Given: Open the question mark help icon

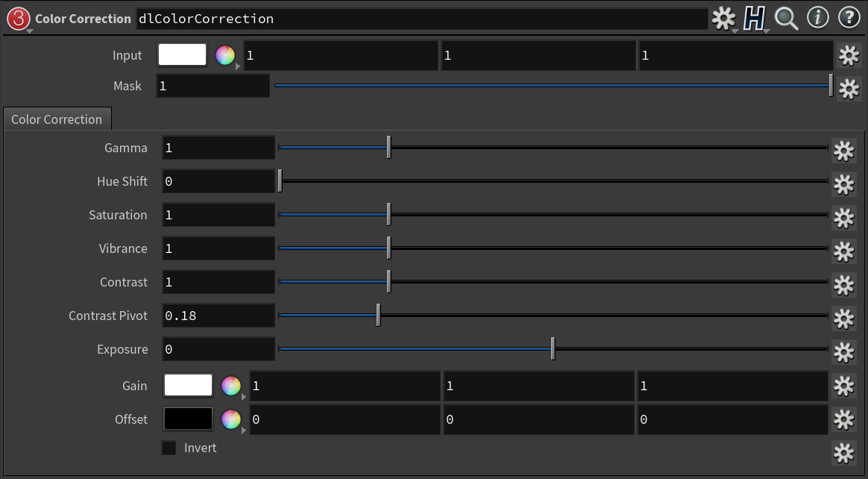Looking at the screenshot, I should coord(849,19).
